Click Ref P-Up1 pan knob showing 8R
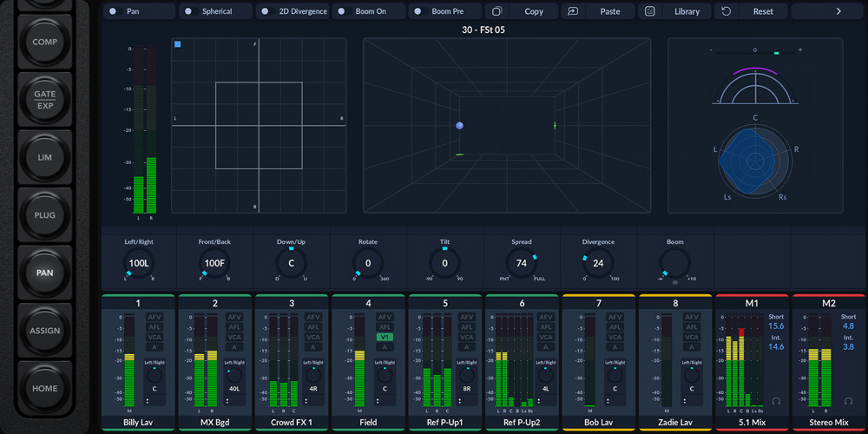The width and height of the screenshot is (868, 434). tap(467, 375)
